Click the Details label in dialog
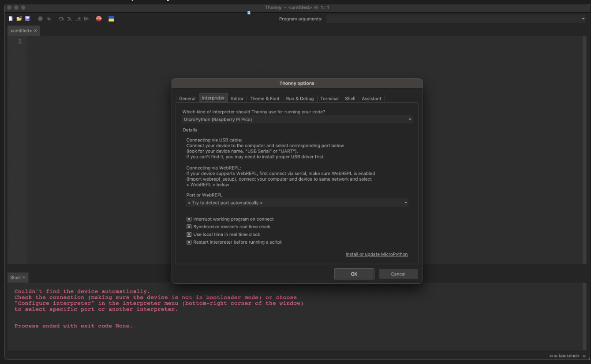This screenshot has width=591, height=364. [190, 130]
